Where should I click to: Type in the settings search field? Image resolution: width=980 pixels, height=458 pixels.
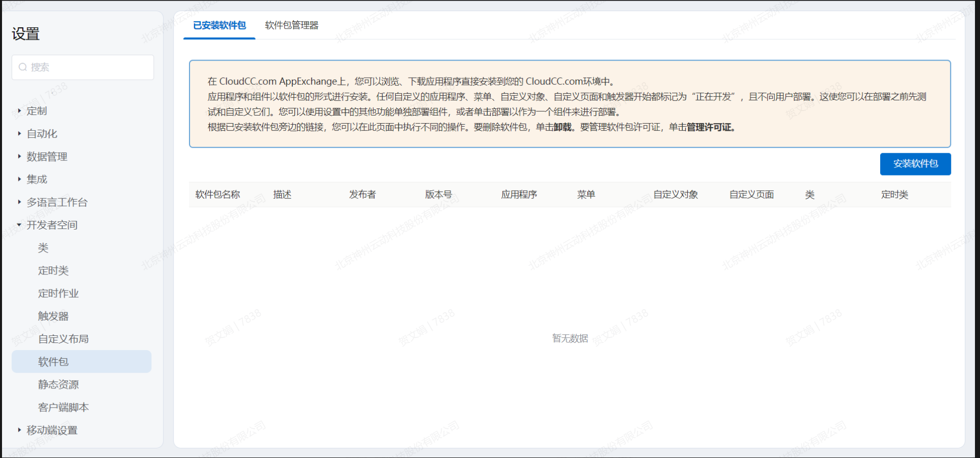pyautogui.click(x=88, y=67)
